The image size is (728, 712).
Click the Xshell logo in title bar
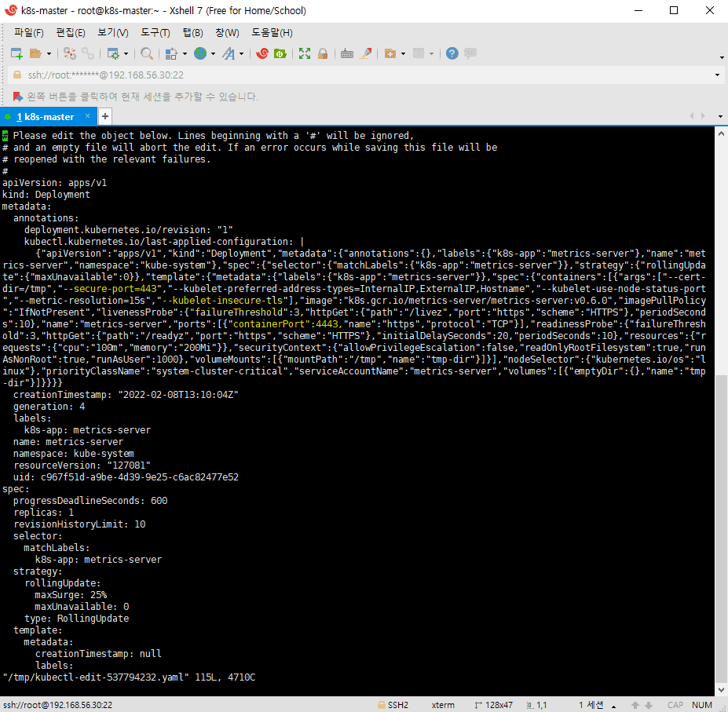point(10,10)
